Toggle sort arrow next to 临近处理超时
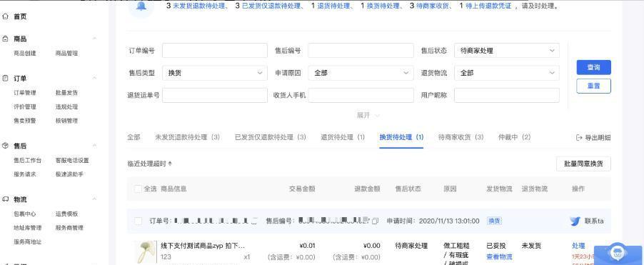This screenshot has height=265, width=644. pos(170,164)
